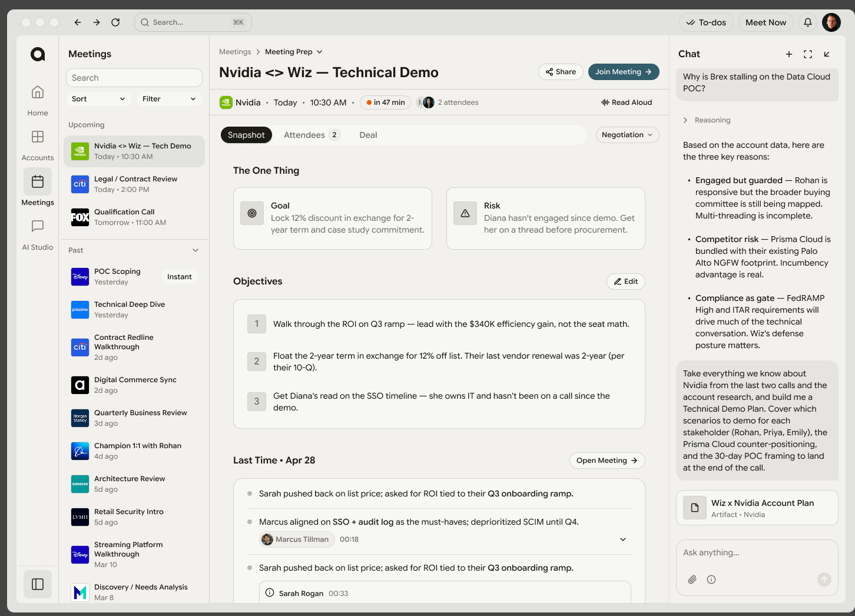Image resolution: width=855 pixels, height=616 pixels.
Task: Click Meetings in the breadcrumb
Action: [235, 52]
